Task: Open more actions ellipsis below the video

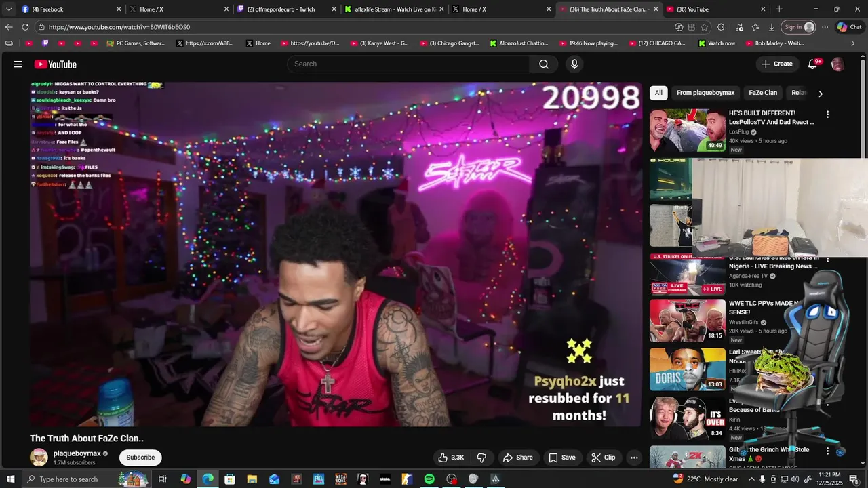Action: click(634, 457)
